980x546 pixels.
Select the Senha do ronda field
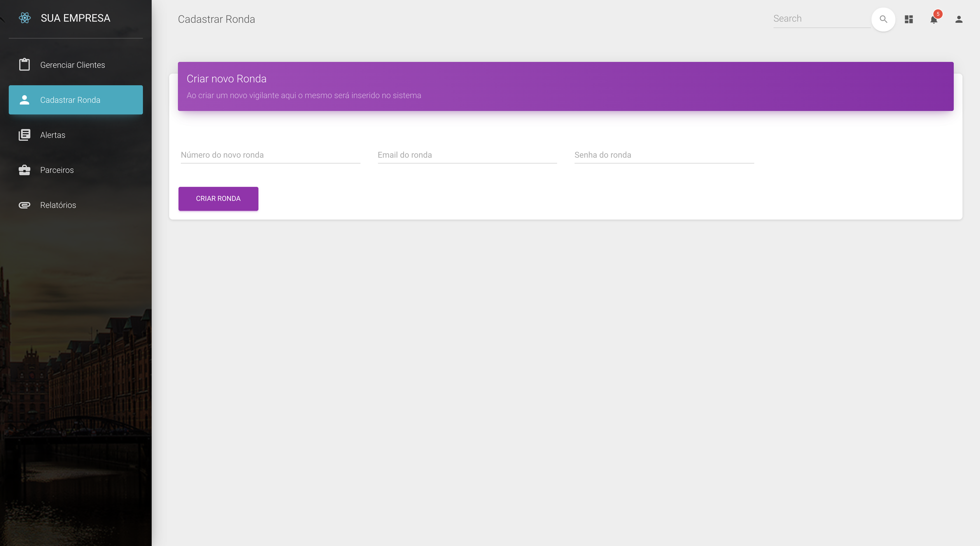click(664, 155)
